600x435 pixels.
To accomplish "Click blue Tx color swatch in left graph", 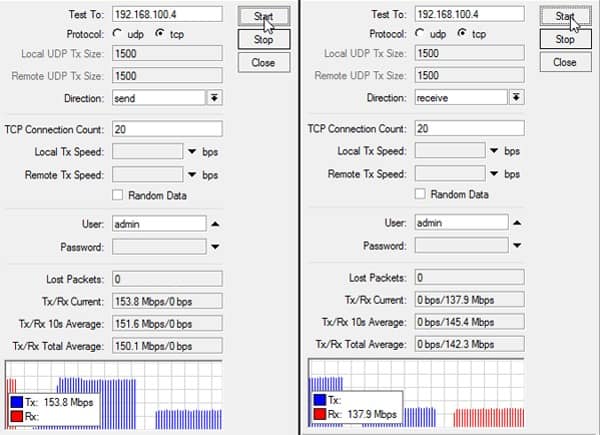I will [17, 402].
